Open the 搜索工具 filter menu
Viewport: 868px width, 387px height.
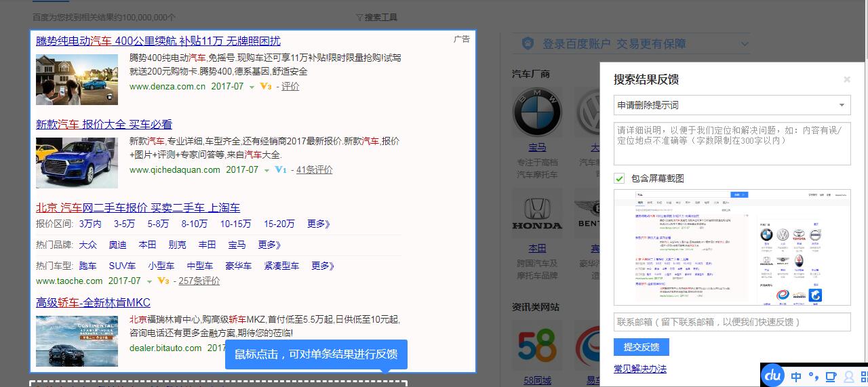tap(376, 17)
